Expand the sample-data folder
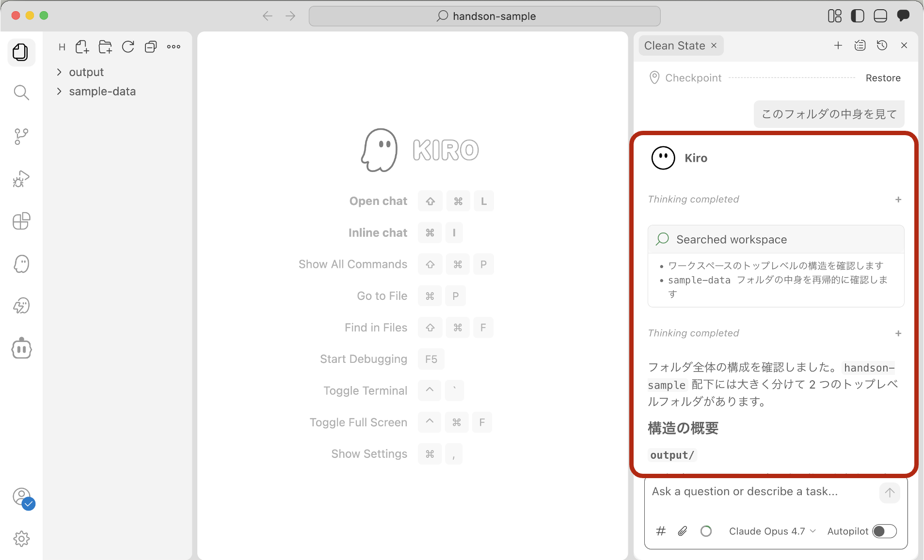The height and width of the screenshot is (560, 924). click(96, 92)
